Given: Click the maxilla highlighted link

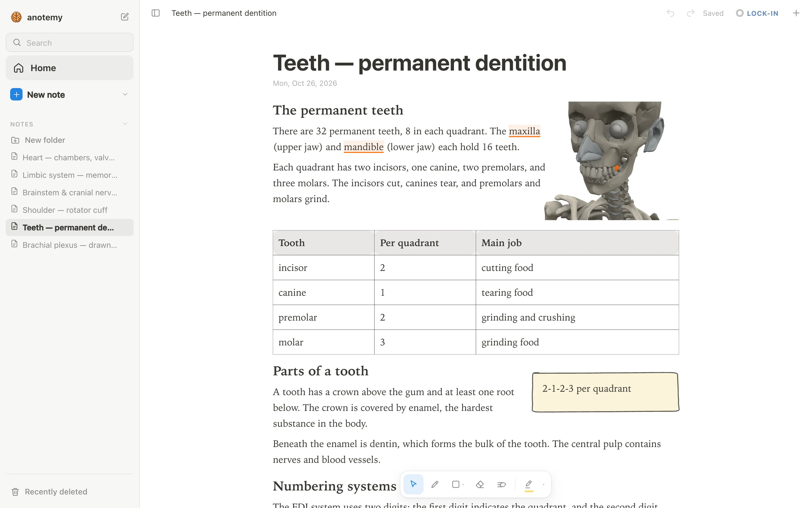Looking at the screenshot, I should [x=524, y=131].
